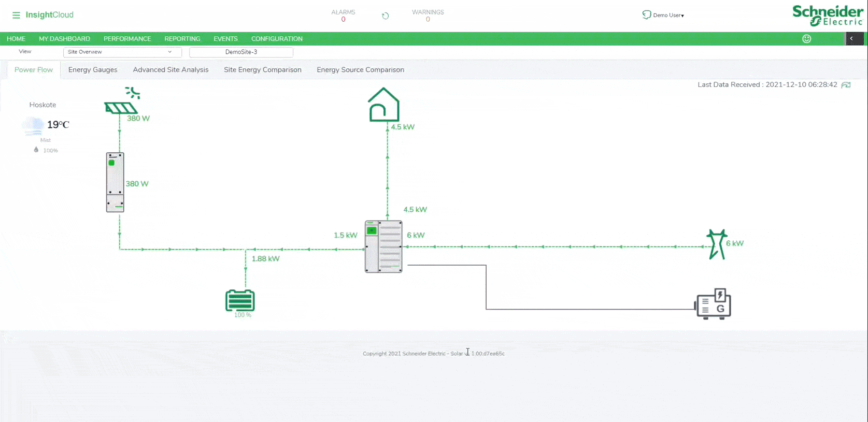Click the Schneider Electric logo
The image size is (868, 422).
[828, 16]
